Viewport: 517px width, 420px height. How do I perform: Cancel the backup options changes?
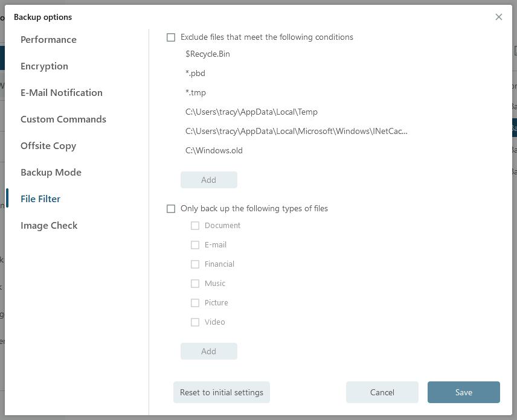pyautogui.click(x=382, y=392)
